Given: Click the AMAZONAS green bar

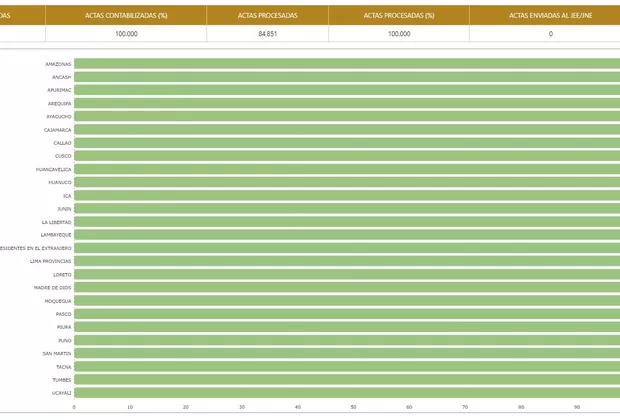Looking at the screenshot, I should [346, 64].
